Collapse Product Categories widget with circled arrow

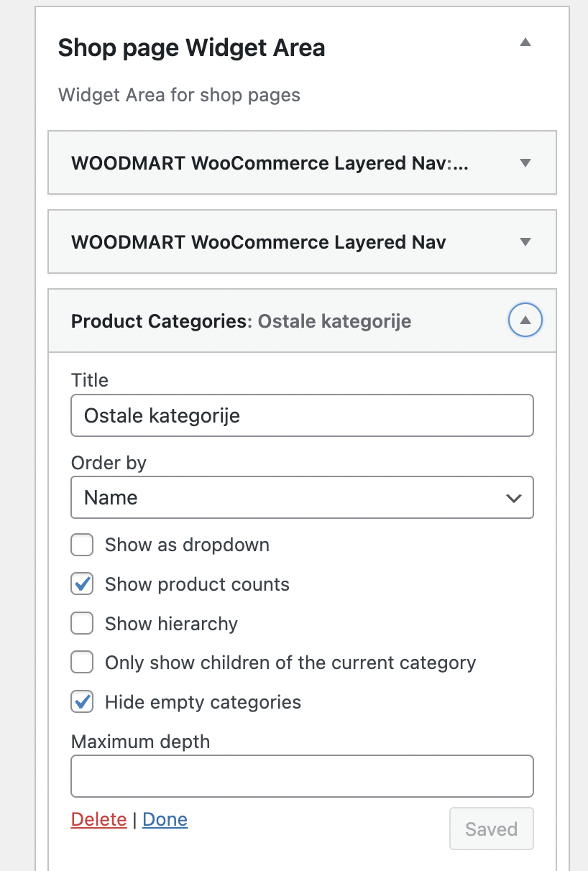click(525, 321)
